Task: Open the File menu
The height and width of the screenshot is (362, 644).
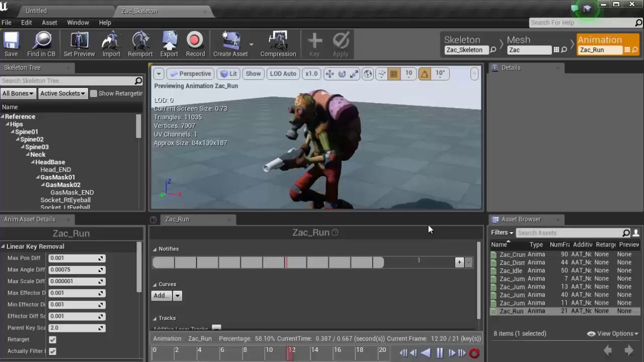Action: pos(7,23)
